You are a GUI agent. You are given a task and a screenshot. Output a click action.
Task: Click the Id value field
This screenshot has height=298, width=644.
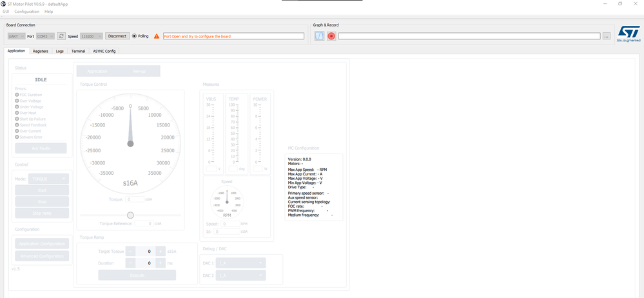click(227, 232)
